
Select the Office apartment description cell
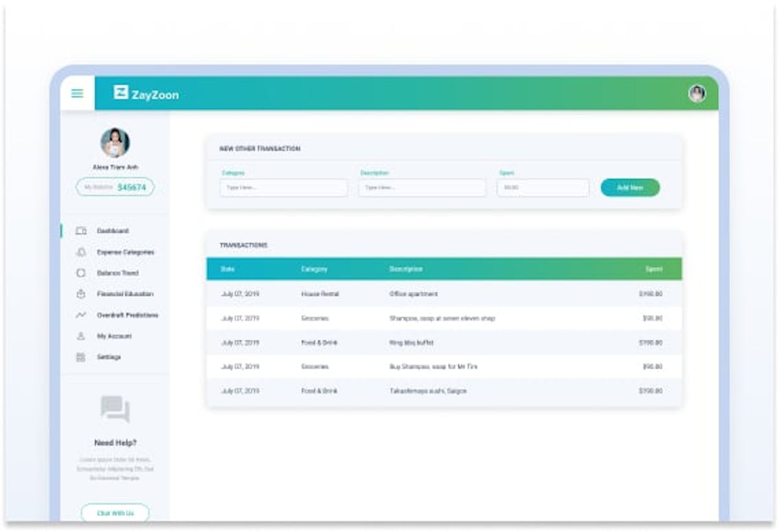tap(414, 294)
